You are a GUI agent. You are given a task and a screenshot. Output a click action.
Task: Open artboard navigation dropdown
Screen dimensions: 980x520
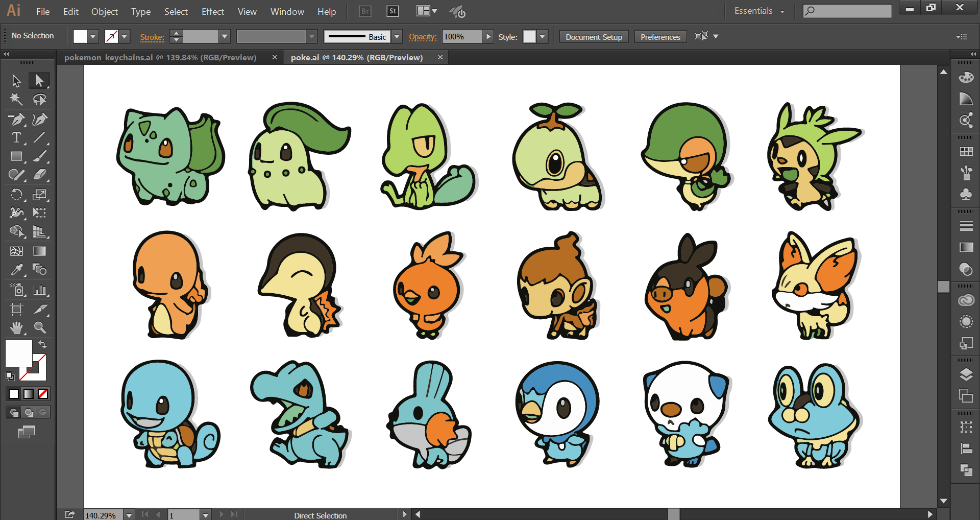(x=205, y=515)
